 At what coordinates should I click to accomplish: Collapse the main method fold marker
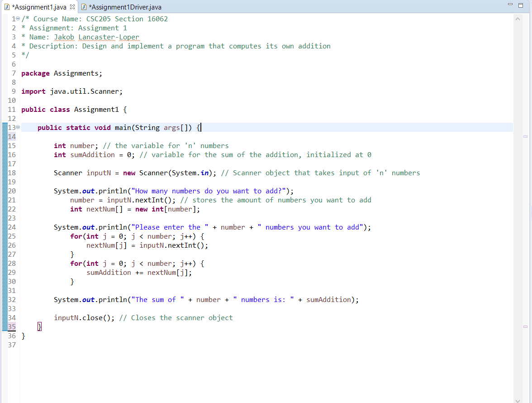pos(17,127)
